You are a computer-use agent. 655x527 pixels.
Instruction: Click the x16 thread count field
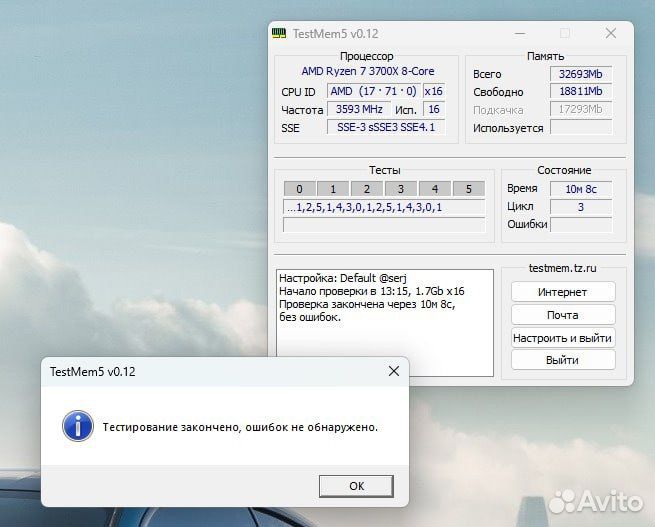point(434,91)
